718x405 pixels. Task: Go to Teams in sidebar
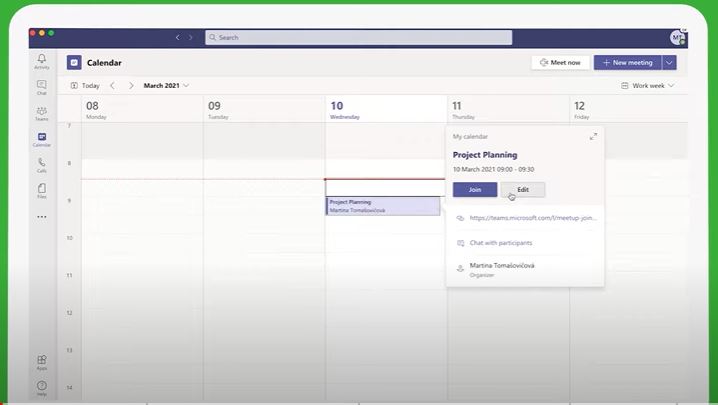41,113
